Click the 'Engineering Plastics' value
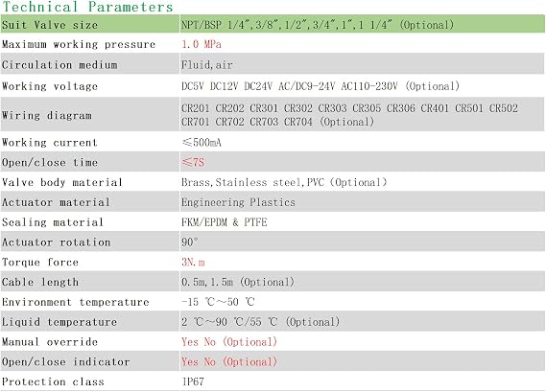546x392 pixels. coord(238,202)
